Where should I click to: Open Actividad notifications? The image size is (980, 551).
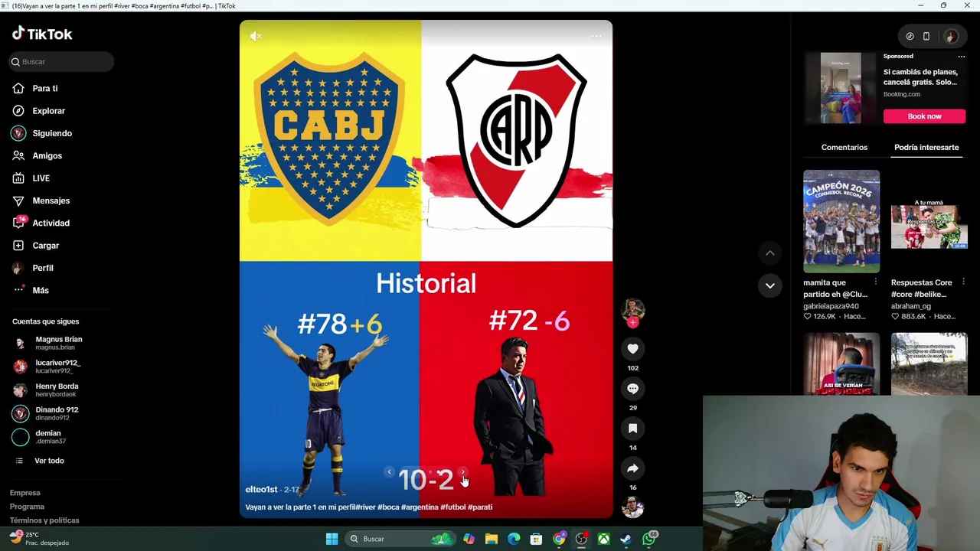[x=41, y=223]
